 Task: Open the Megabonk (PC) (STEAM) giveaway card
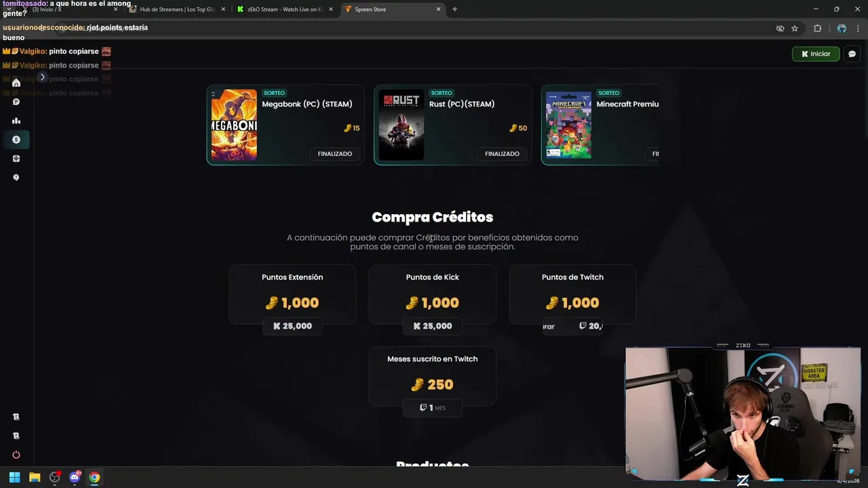point(285,125)
